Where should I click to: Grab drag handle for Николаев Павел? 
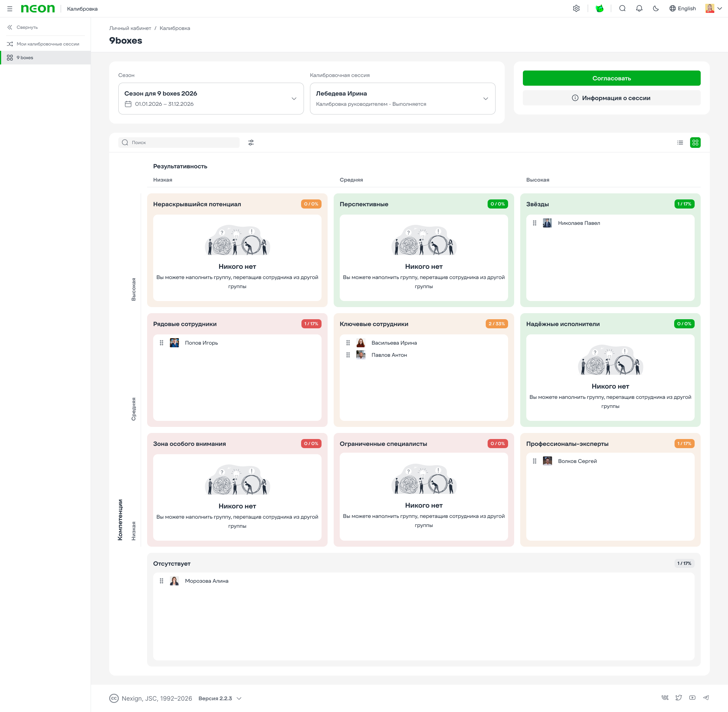point(535,223)
